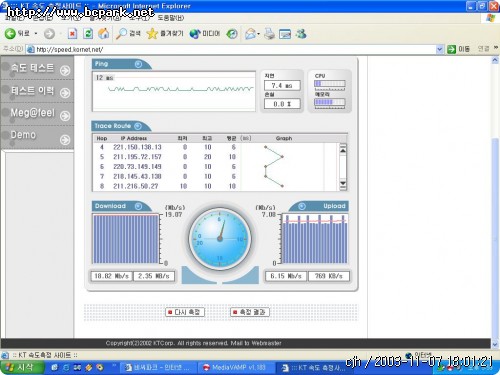Click the Stop loading X icon
Image resolution: width=500 pixels, height=375 pixels.
point(72,33)
